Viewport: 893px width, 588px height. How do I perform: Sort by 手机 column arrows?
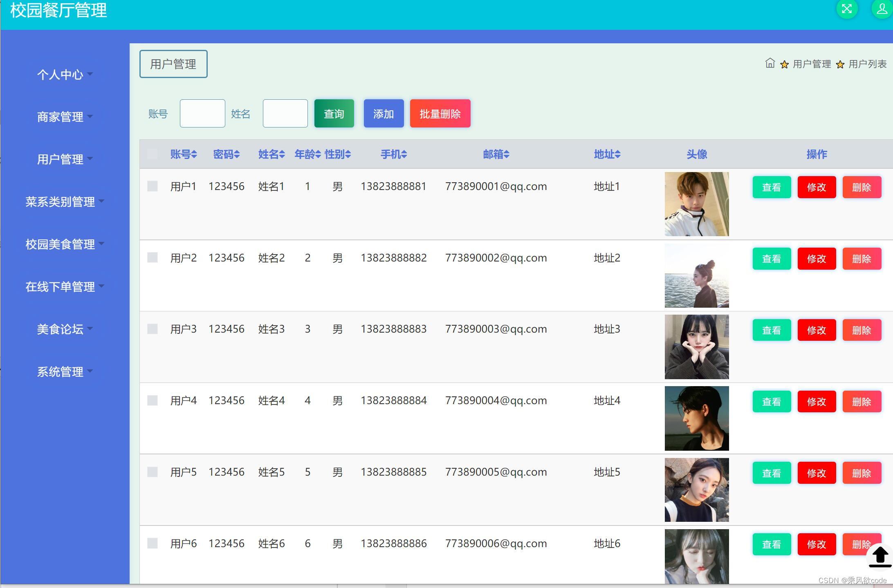[404, 154]
